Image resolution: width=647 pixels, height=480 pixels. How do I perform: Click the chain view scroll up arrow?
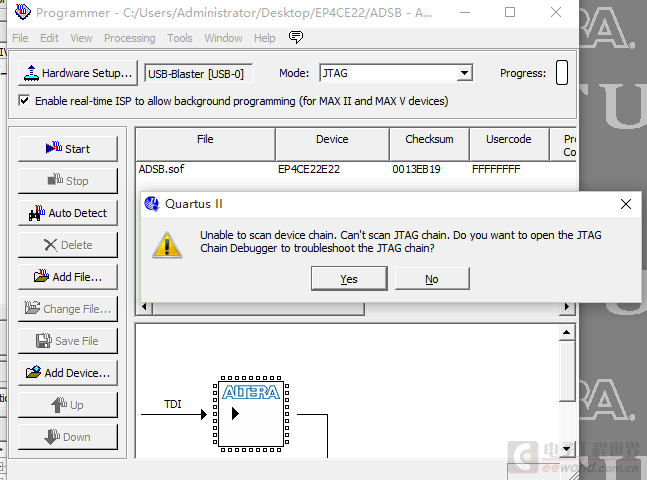567,332
